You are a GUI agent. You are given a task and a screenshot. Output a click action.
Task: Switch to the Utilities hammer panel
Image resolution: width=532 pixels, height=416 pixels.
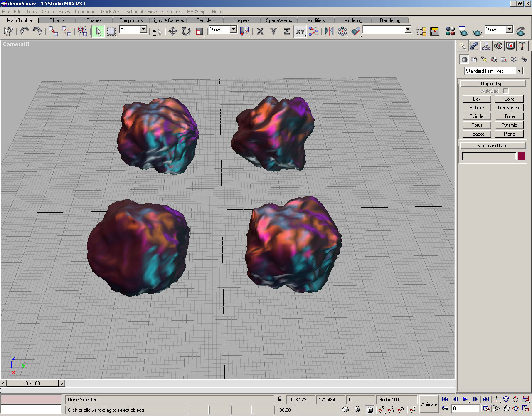point(522,46)
